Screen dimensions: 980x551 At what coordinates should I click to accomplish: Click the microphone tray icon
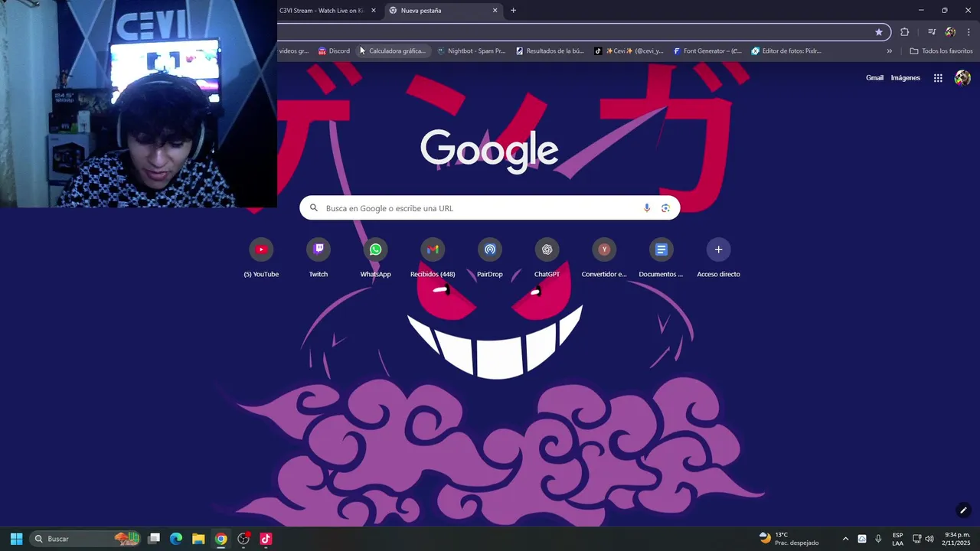tap(878, 539)
